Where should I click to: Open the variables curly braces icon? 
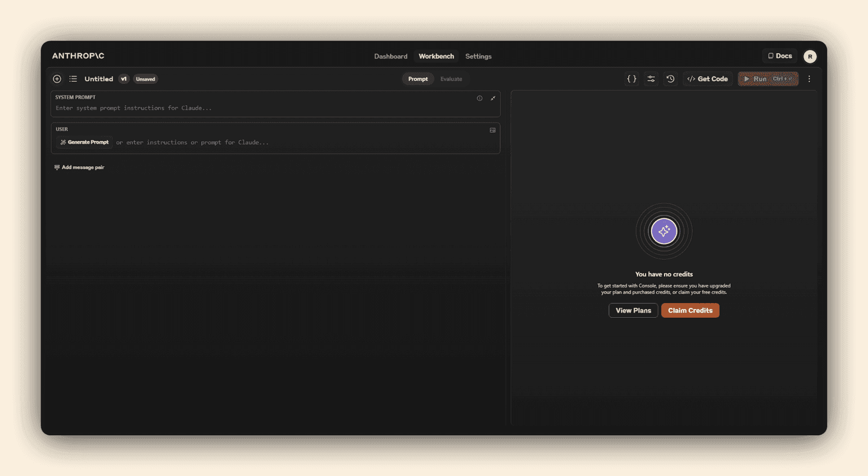631,79
